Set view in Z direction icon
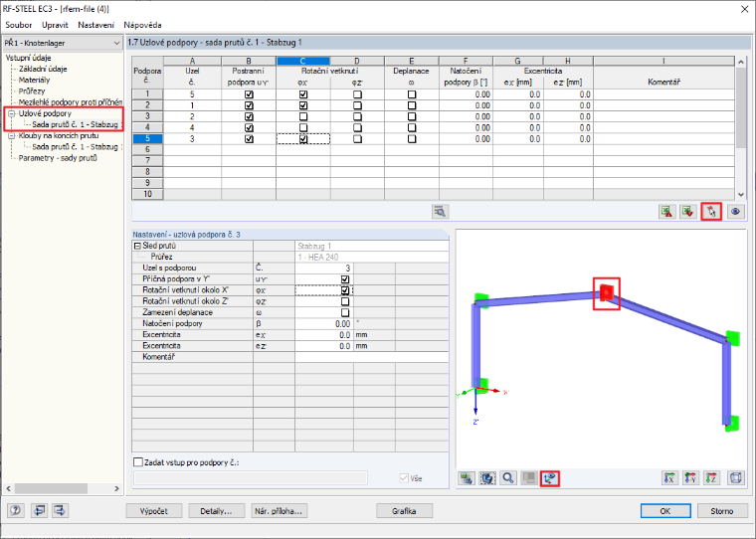 coord(711,478)
